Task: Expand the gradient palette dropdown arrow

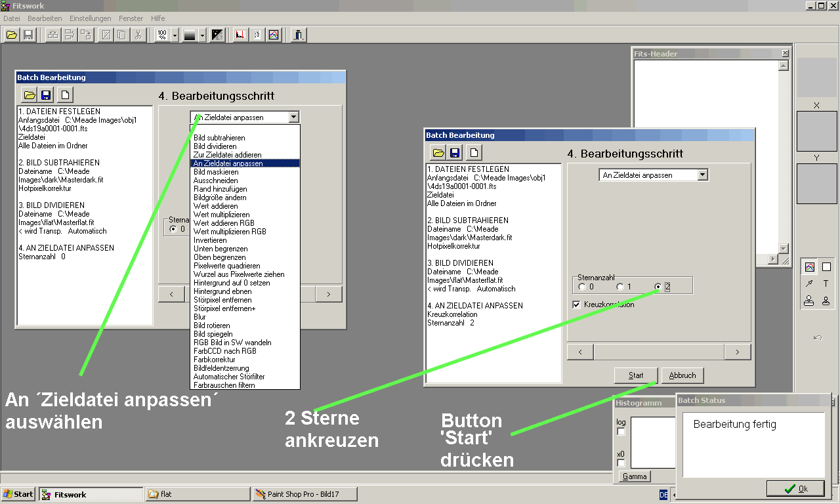Action: (203, 35)
